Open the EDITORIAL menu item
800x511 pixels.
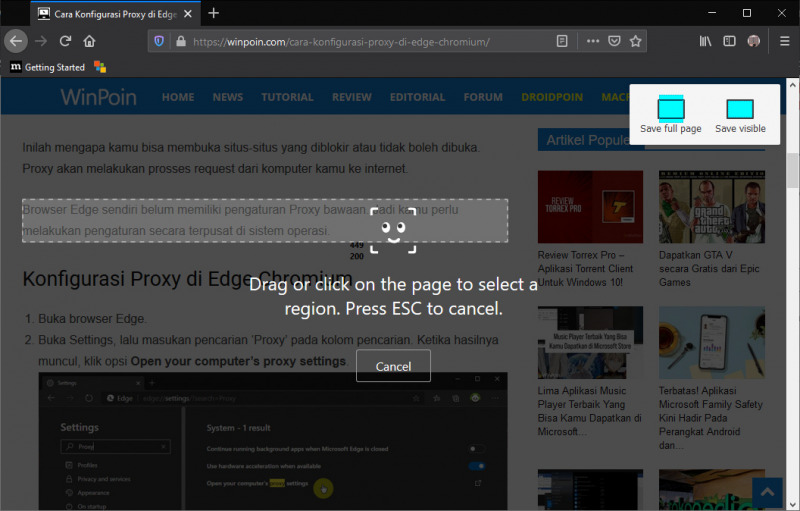pos(417,97)
